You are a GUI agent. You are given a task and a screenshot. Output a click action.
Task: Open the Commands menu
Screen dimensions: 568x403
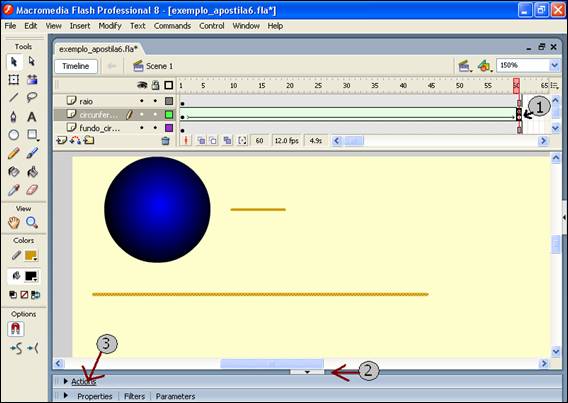(x=172, y=26)
